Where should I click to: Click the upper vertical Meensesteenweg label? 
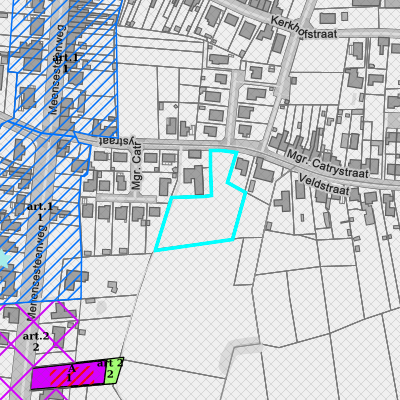tap(57, 69)
